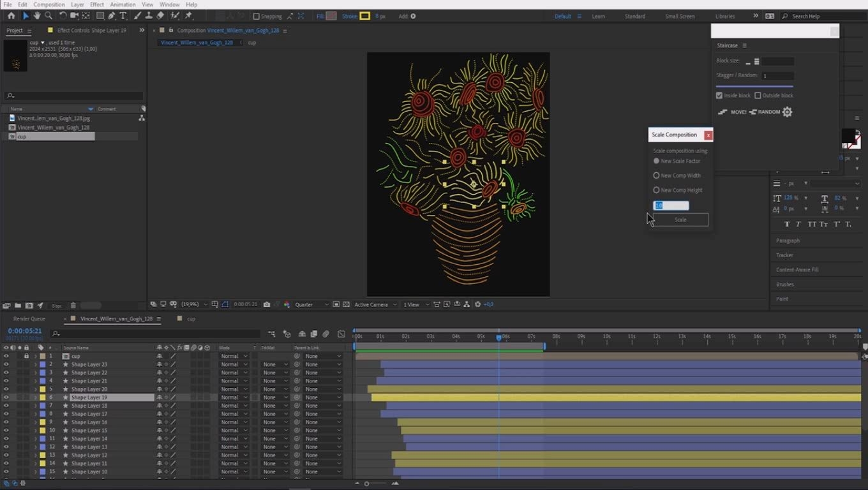Open the Animation menu
868x490 pixels.
[123, 4]
